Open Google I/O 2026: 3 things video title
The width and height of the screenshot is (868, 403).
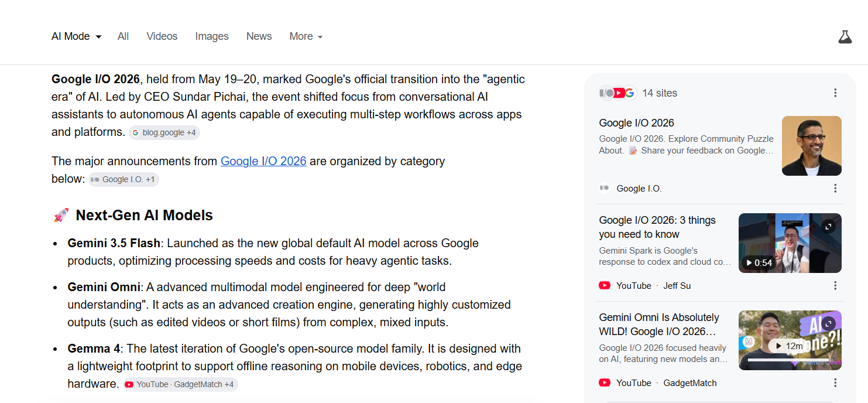pos(657,227)
